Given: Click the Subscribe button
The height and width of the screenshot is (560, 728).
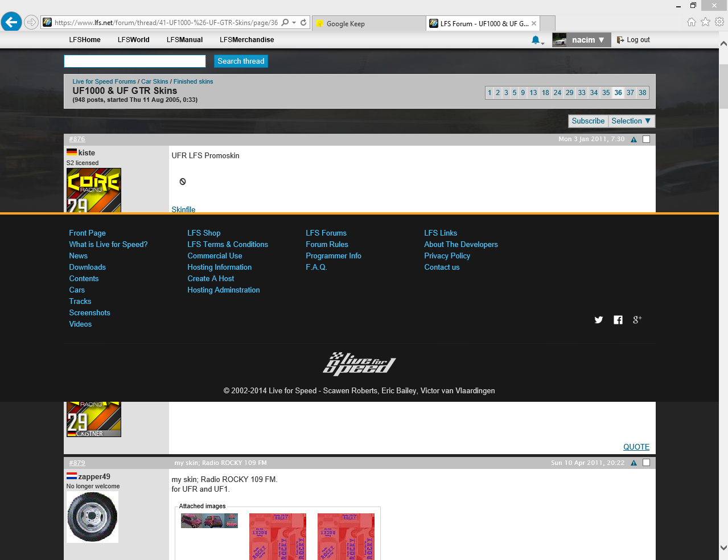Looking at the screenshot, I should tap(588, 121).
